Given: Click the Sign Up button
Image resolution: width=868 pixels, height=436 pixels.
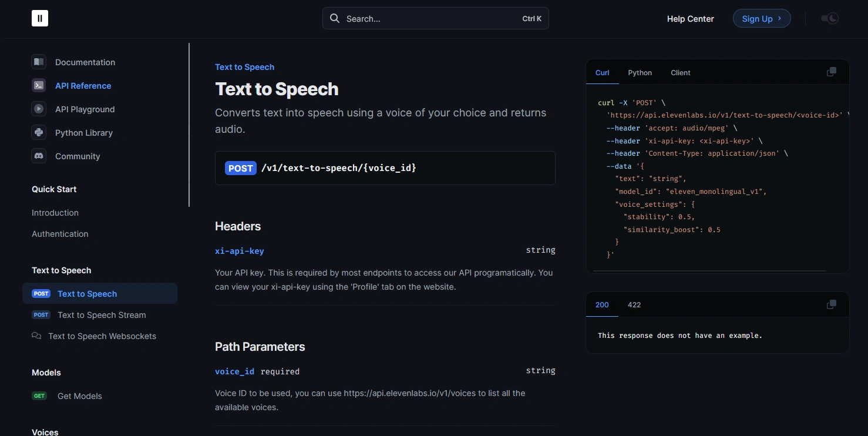Looking at the screenshot, I should click(762, 18).
